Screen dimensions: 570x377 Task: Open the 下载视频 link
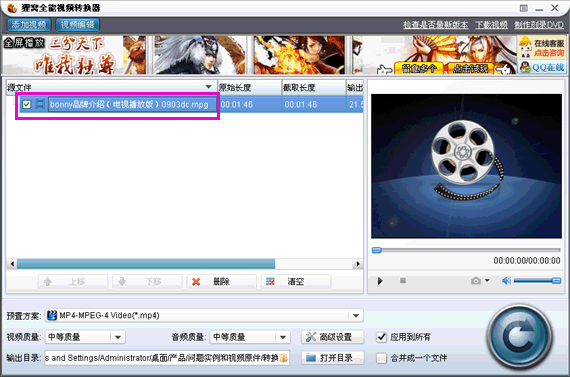(x=491, y=25)
